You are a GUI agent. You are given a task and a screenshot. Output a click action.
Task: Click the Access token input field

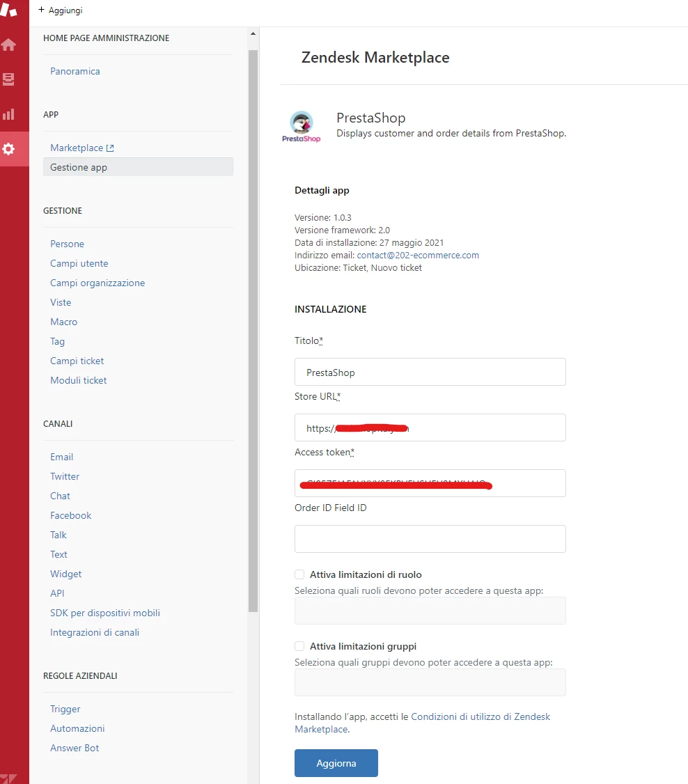point(430,483)
